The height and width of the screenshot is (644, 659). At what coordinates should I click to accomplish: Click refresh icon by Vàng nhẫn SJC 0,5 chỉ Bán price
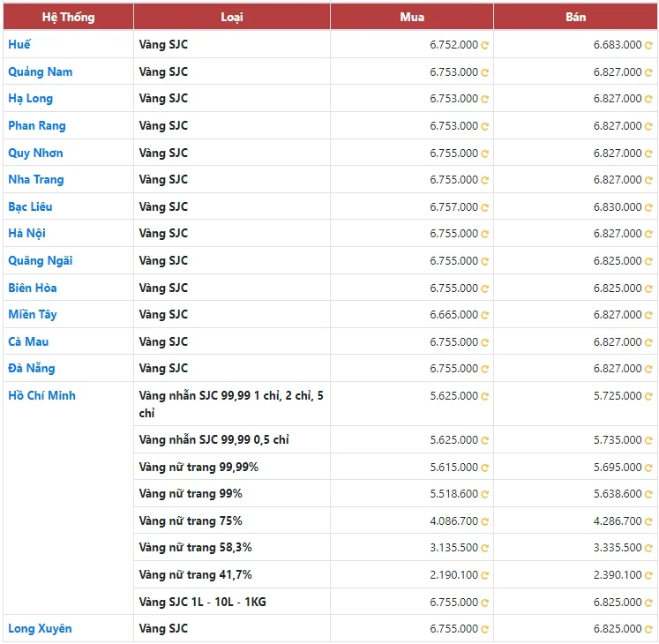point(648,440)
